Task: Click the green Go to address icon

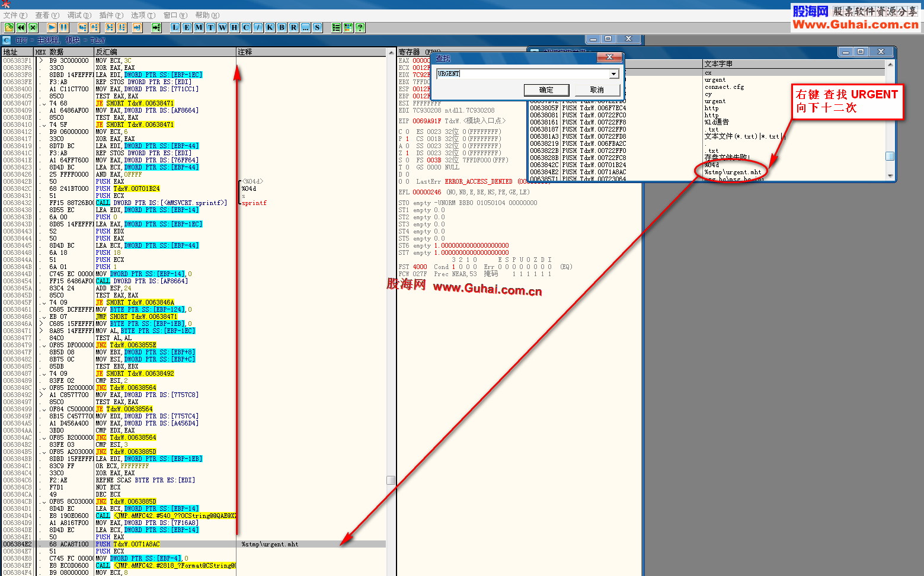Action: pyautogui.click(x=156, y=27)
